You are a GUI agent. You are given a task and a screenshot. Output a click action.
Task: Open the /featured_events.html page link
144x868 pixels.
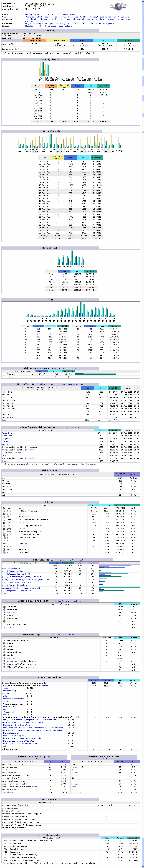tap(11, 568)
